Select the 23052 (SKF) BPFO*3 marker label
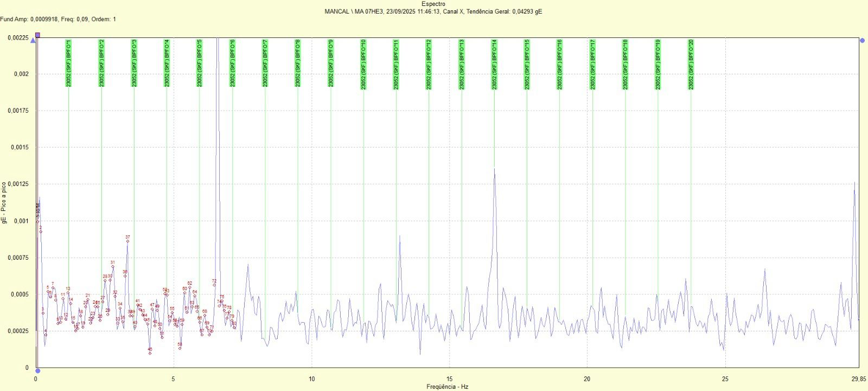 pos(134,63)
